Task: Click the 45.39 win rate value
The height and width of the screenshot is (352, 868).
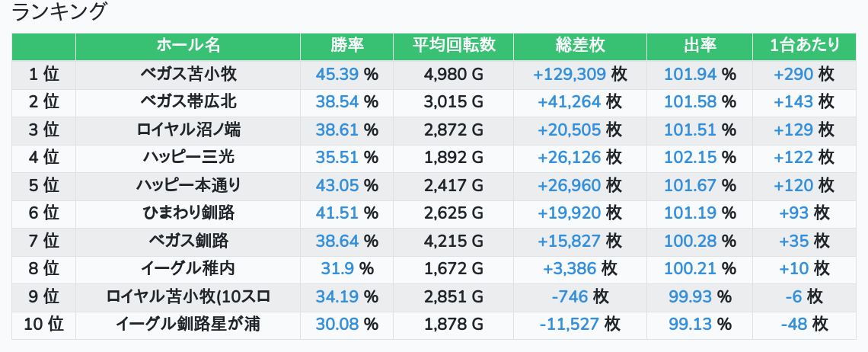Action: pos(337,75)
